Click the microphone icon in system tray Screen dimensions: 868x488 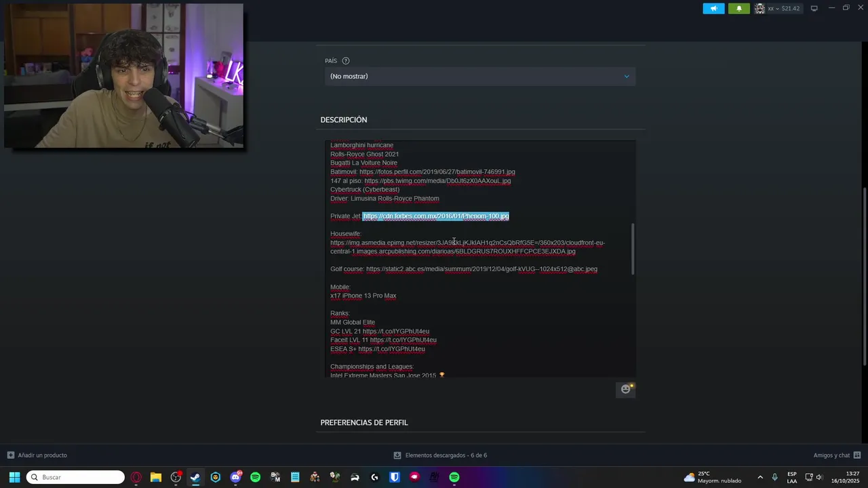click(x=774, y=477)
